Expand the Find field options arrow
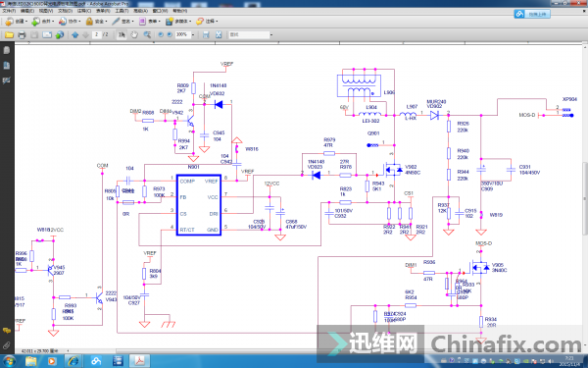 pos(271,35)
